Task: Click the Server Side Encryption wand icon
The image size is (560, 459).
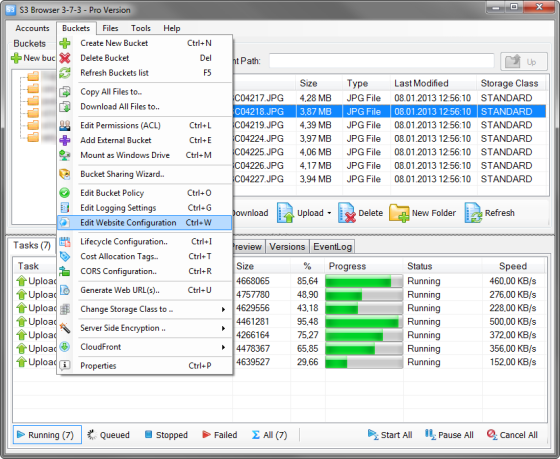Action: [x=65, y=328]
